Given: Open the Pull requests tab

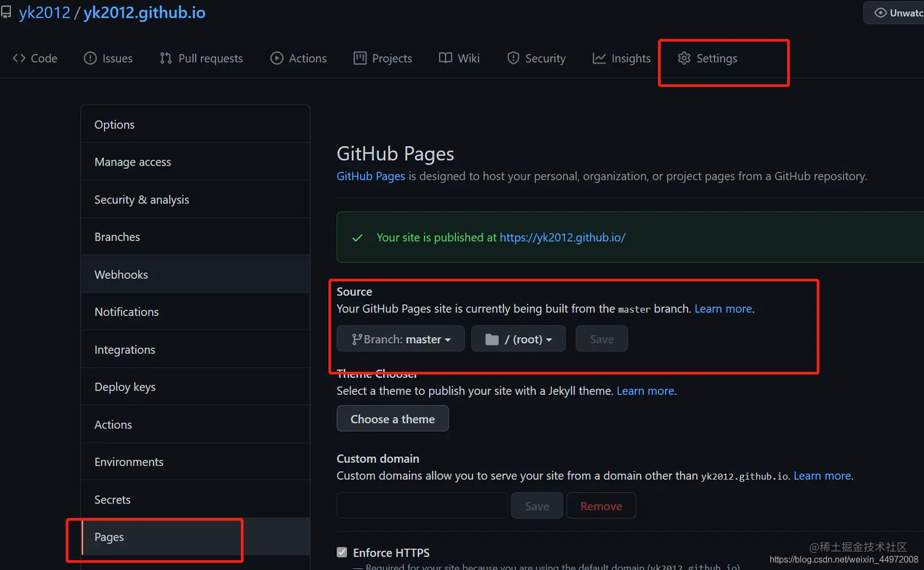Looking at the screenshot, I should [x=201, y=58].
